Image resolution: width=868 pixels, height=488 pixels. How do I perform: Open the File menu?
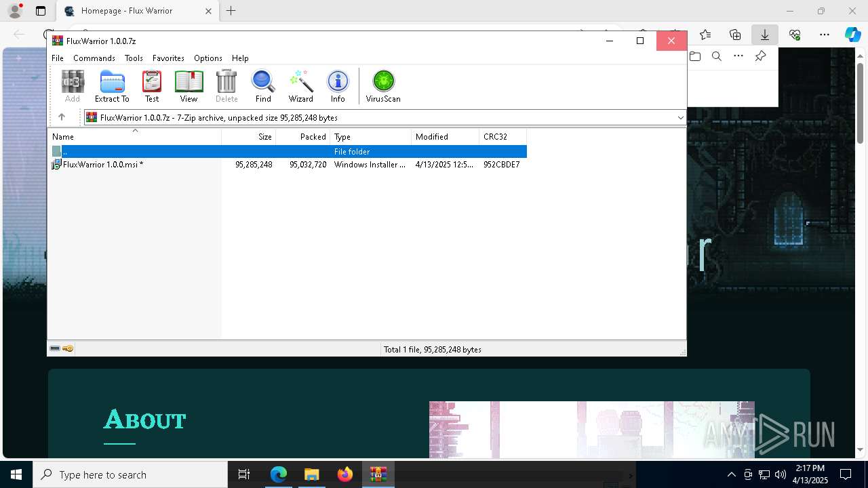pos(58,58)
